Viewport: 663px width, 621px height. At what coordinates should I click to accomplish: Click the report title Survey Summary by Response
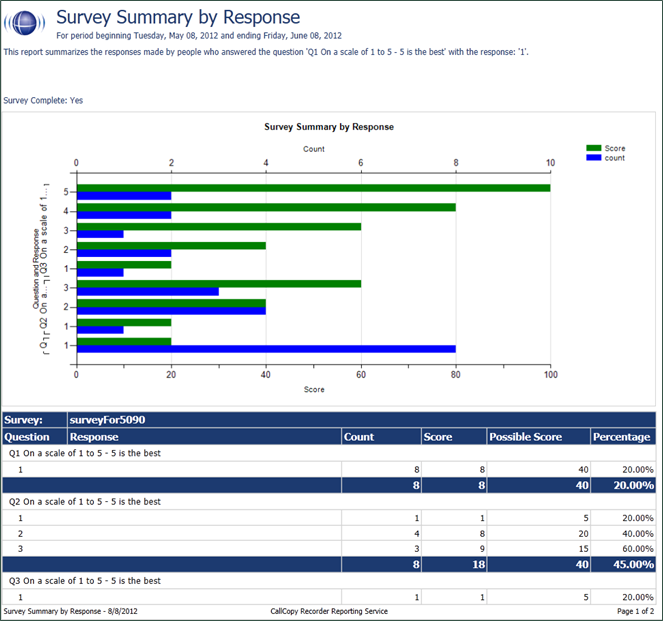177,17
